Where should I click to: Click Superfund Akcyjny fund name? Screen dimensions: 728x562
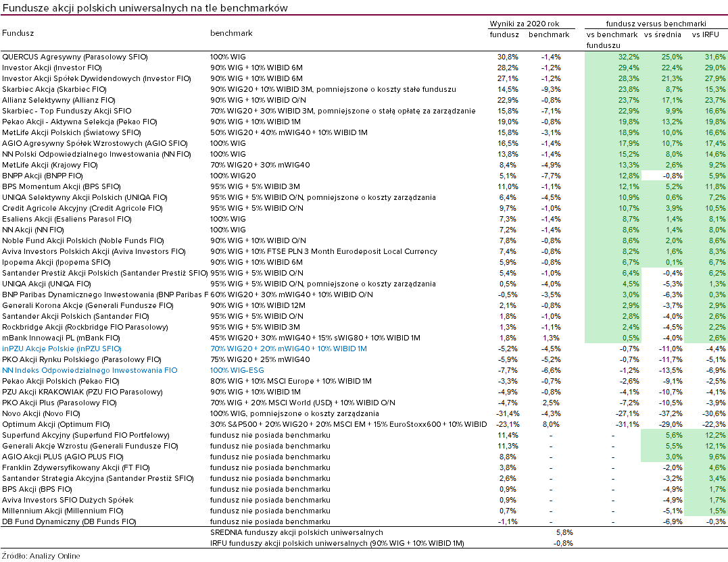(86, 435)
